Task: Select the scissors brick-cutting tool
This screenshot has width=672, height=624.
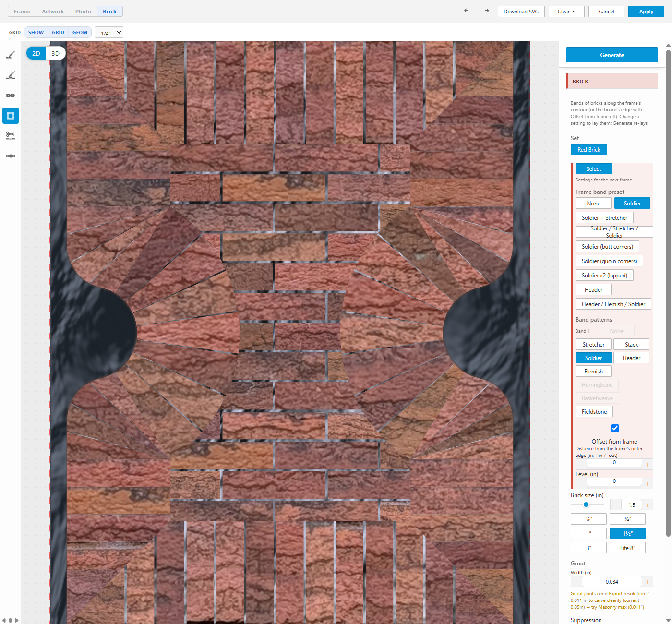Action: coord(11,136)
